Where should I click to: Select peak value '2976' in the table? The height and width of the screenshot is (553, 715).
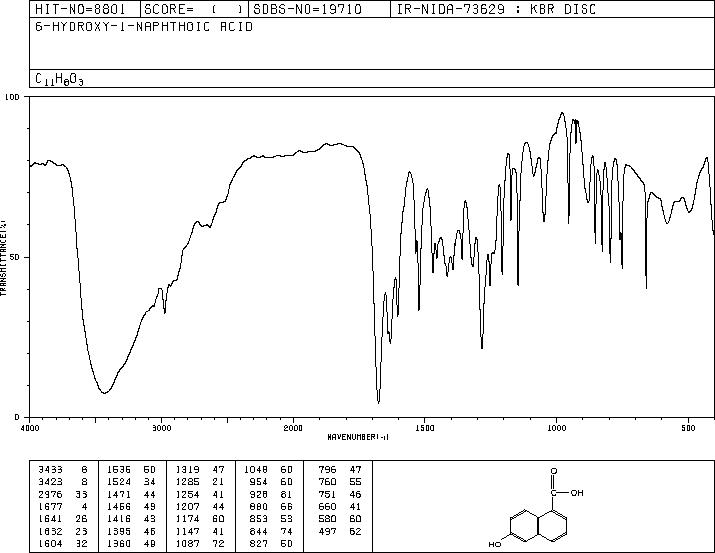coord(51,494)
